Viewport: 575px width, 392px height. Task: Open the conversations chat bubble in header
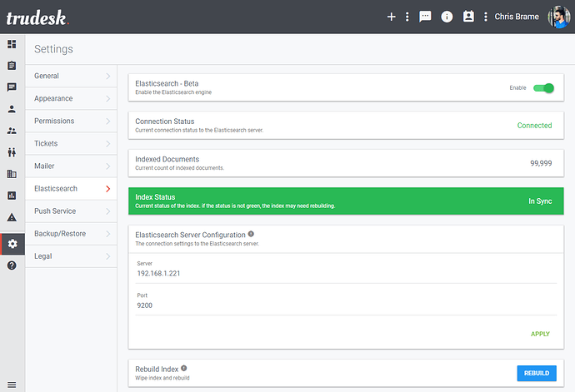pos(425,17)
